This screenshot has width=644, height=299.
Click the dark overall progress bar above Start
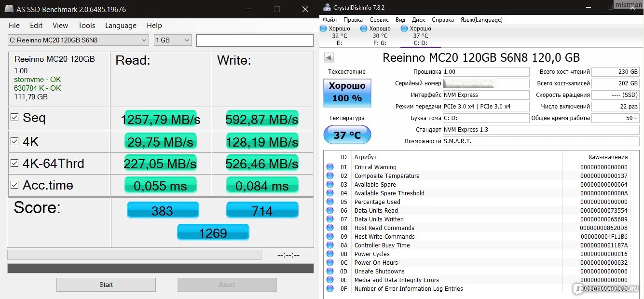(x=161, y=268)
